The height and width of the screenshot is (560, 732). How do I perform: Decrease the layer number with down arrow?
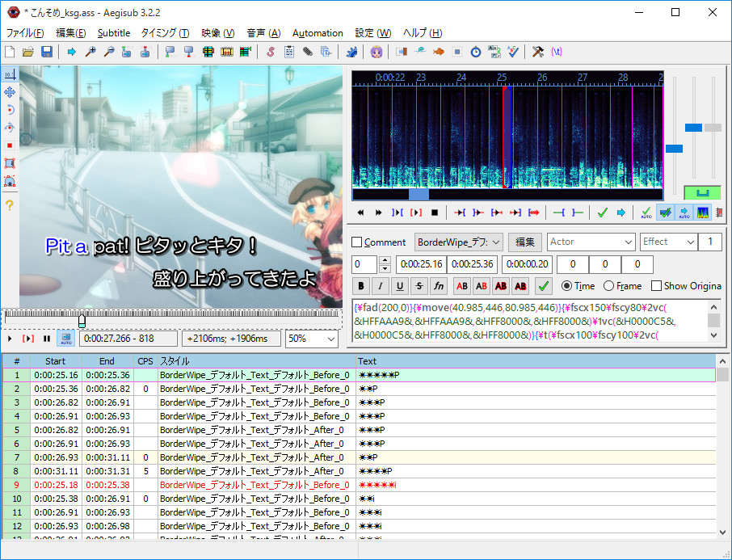385,268
